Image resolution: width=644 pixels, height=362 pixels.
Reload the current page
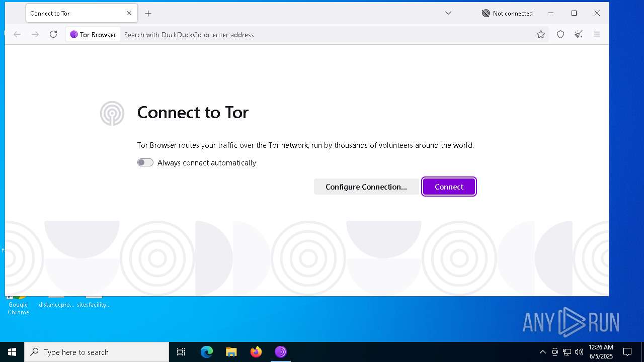(53, 34)
